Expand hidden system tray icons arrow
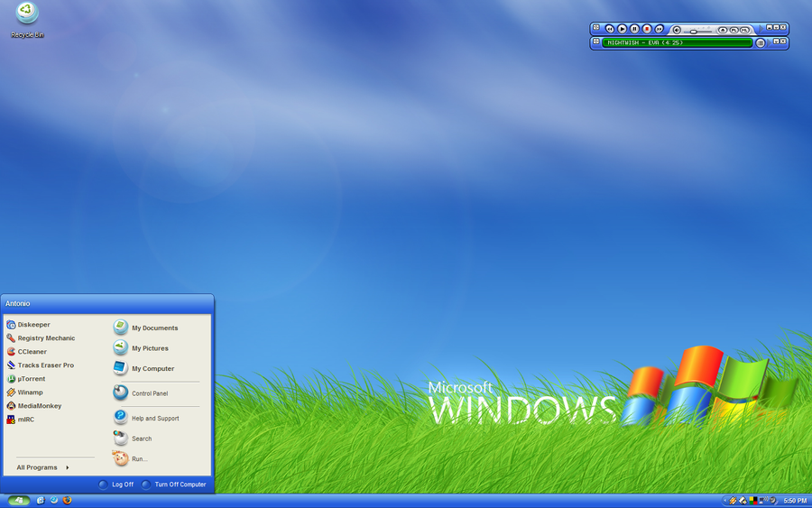 [x=725, y=500]
